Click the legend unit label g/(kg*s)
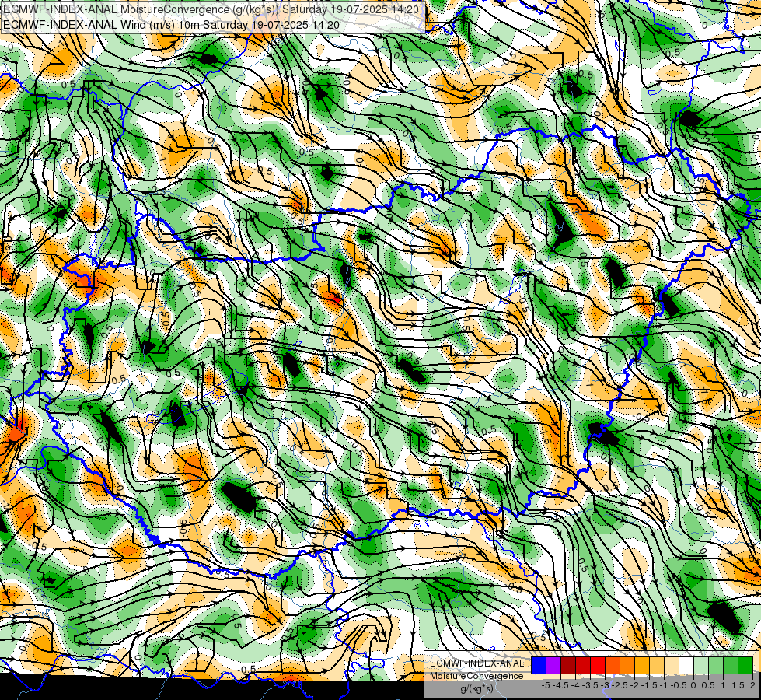Screen dimensions: 761x700 point(477,688)
